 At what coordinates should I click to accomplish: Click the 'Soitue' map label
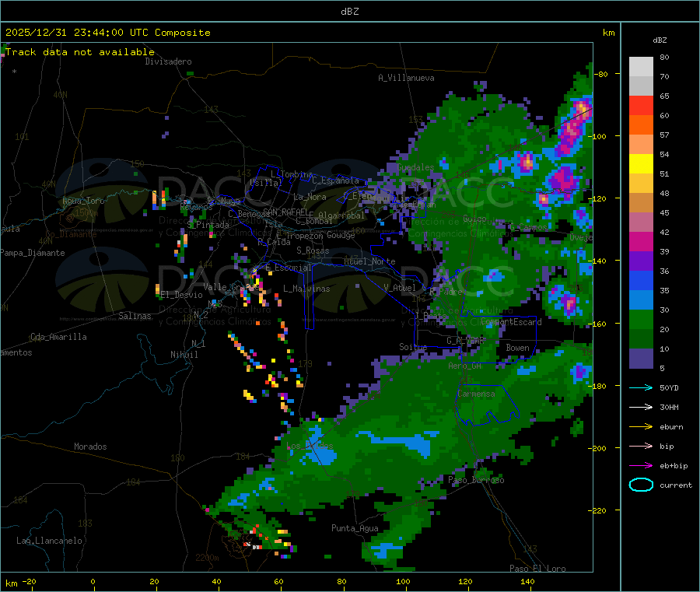pos(413,347)
